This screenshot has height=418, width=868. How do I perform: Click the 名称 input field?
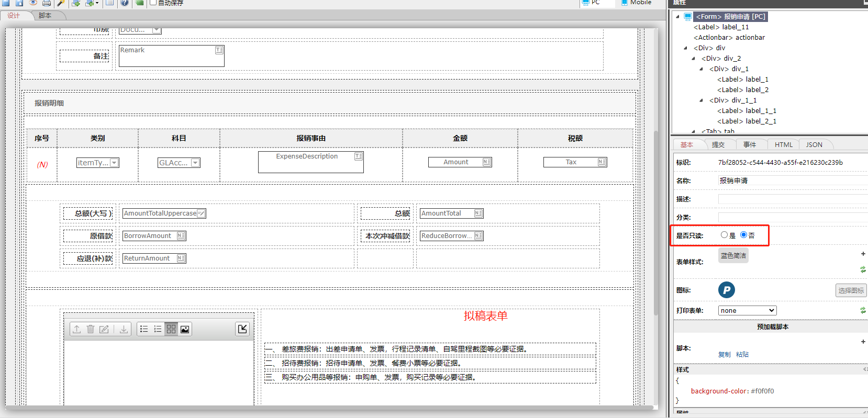792,180
